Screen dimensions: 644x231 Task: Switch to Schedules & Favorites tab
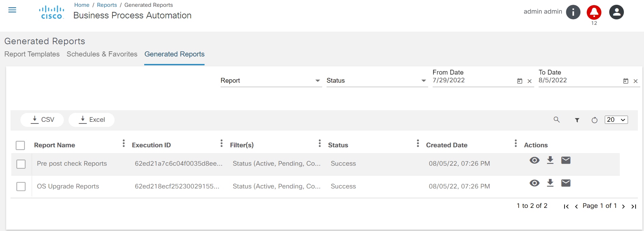[x=102, y=54]
